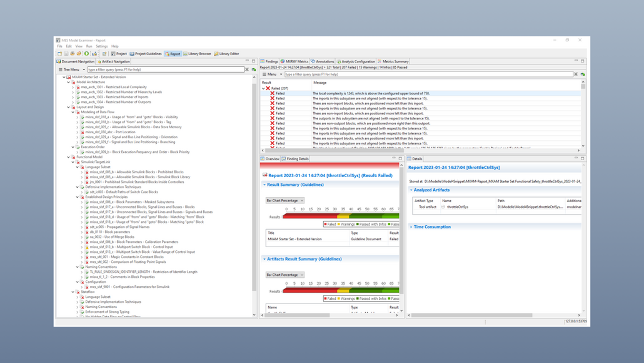Screen dimensions: 644x363
Task: Collapse Result Summary (Guidelines) section
Action: point(264,185)
